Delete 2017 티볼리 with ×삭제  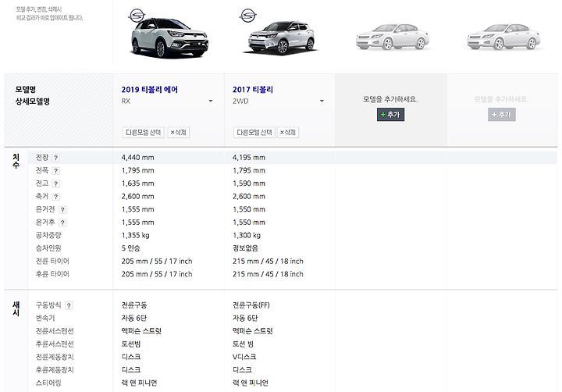click(x=288, y=132)
